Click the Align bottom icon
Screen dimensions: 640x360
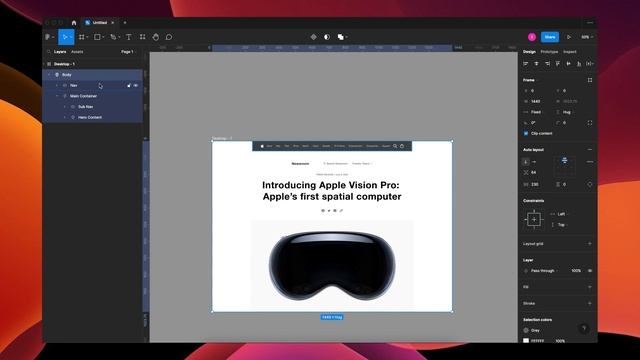tap(579, 64)
